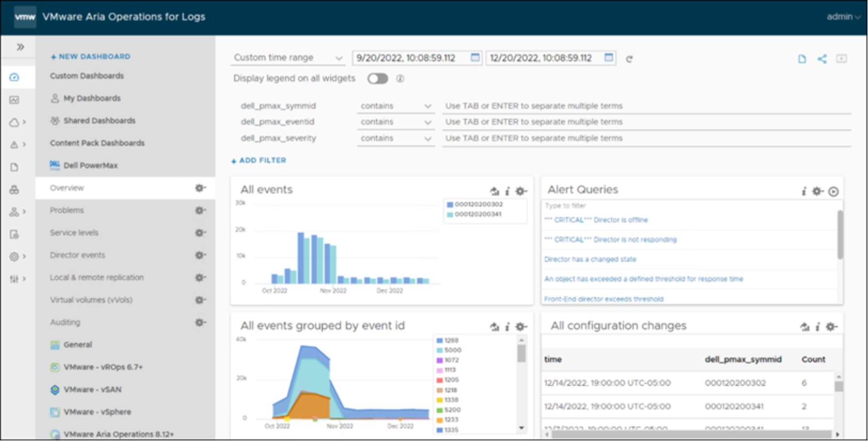
Task: Click info icon on All events widget
Action: 507,191
